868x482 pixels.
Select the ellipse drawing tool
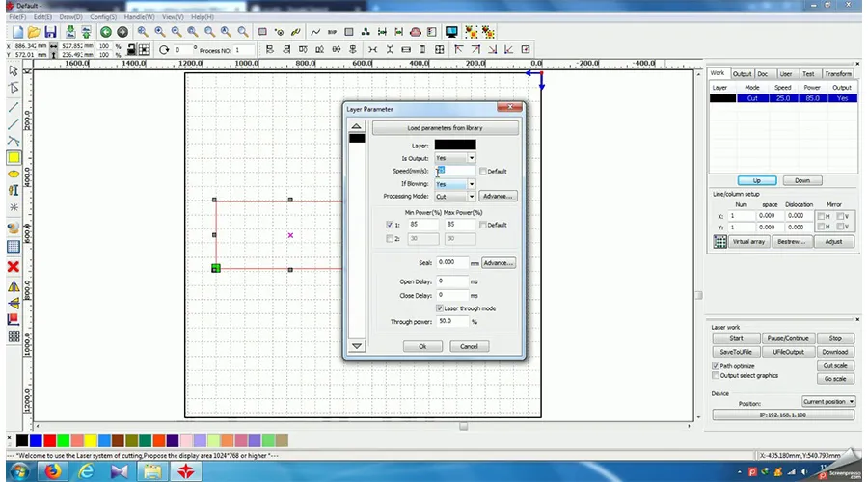pyautogui.click(x=14, y=174)
